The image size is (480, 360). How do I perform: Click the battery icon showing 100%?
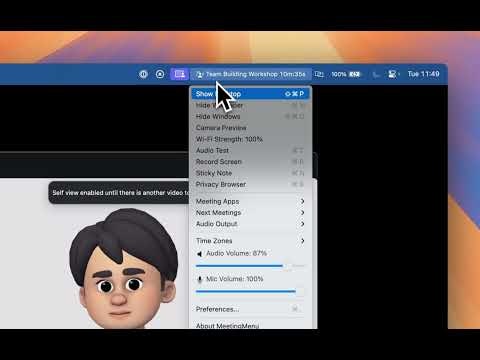[355, 74]
